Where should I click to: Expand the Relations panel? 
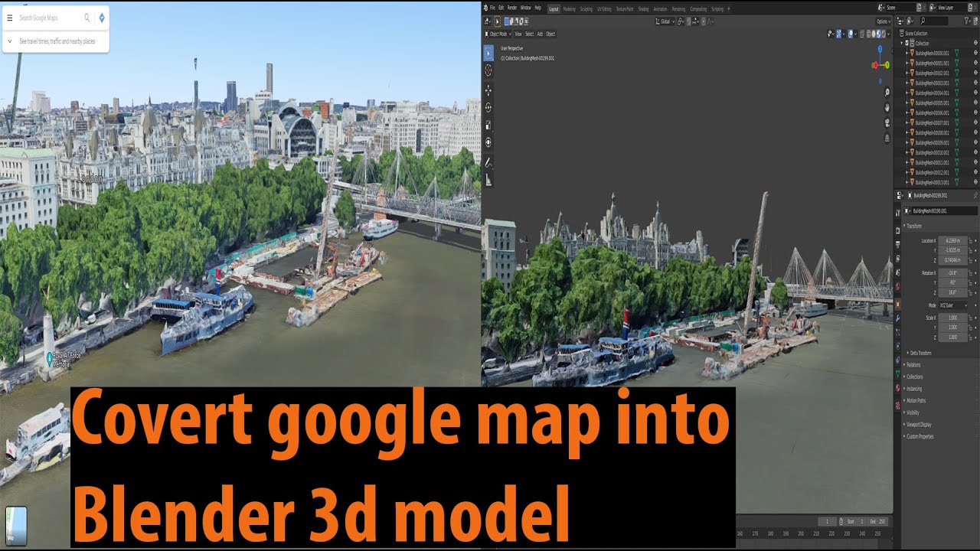tap(914, 365)
